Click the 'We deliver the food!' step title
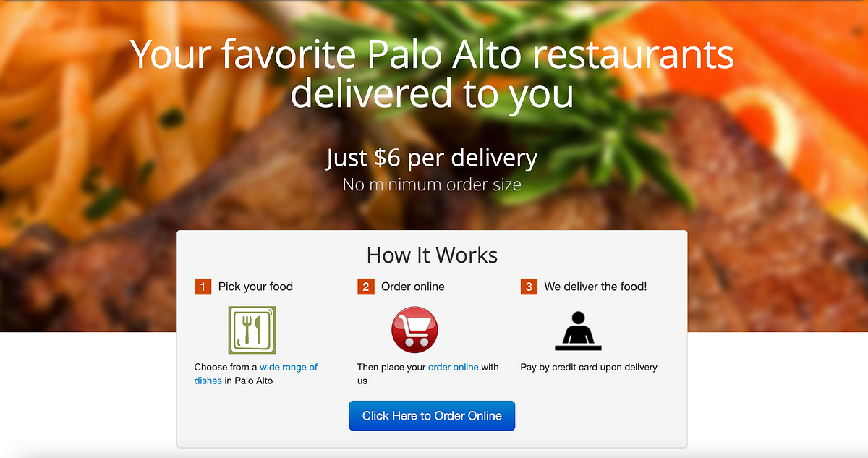The width and height of the screenshot is (868, 458). pyautogui.click(x=595, y=287)
